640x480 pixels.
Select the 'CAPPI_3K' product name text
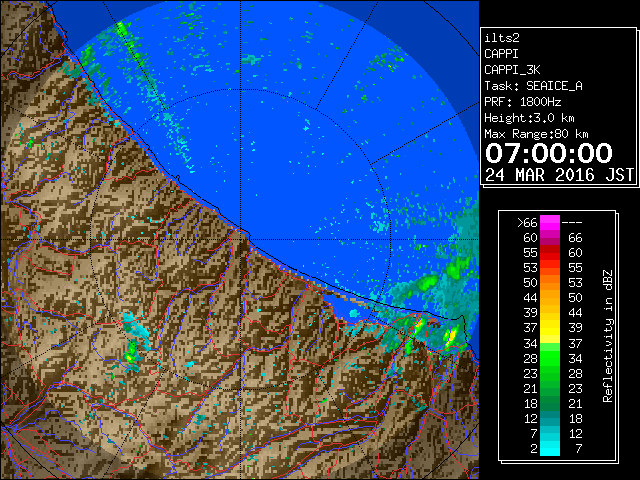pos(512,70)
